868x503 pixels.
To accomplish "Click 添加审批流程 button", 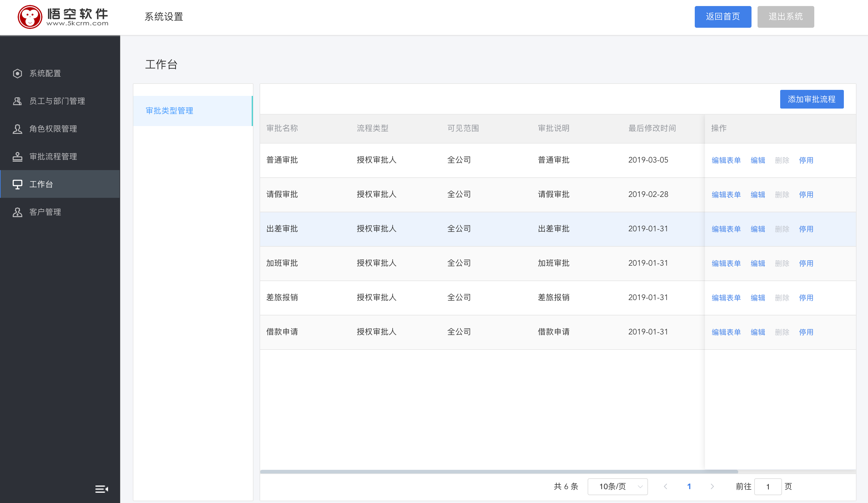I will click(812, 99).
